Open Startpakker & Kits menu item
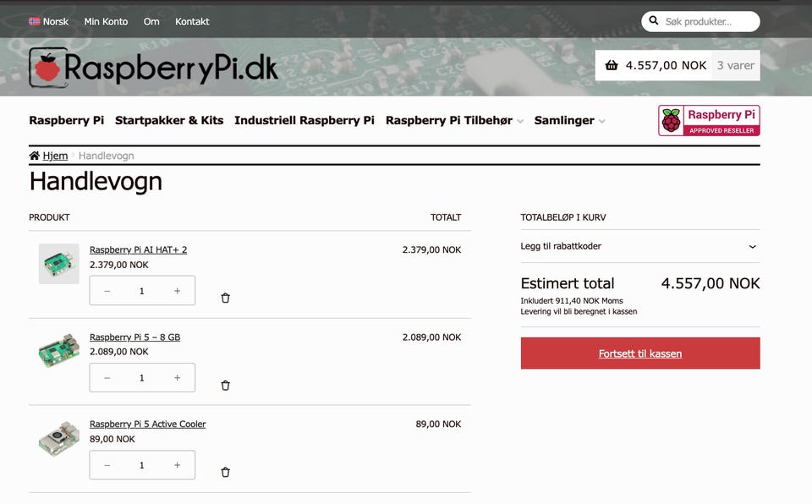The height and width of the screenshot is (504, 812). [169, 121]
